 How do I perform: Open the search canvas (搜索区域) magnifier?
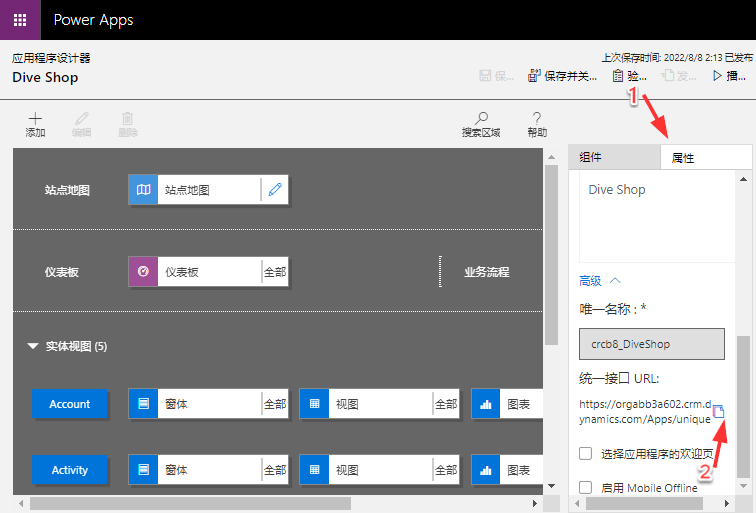(x=481, y=118)
